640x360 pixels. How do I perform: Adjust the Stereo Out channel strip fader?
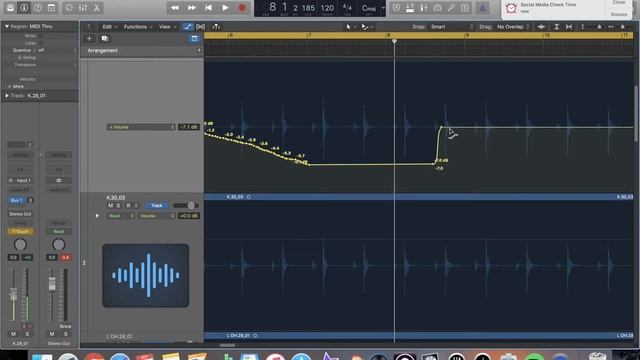coord(52,284)
